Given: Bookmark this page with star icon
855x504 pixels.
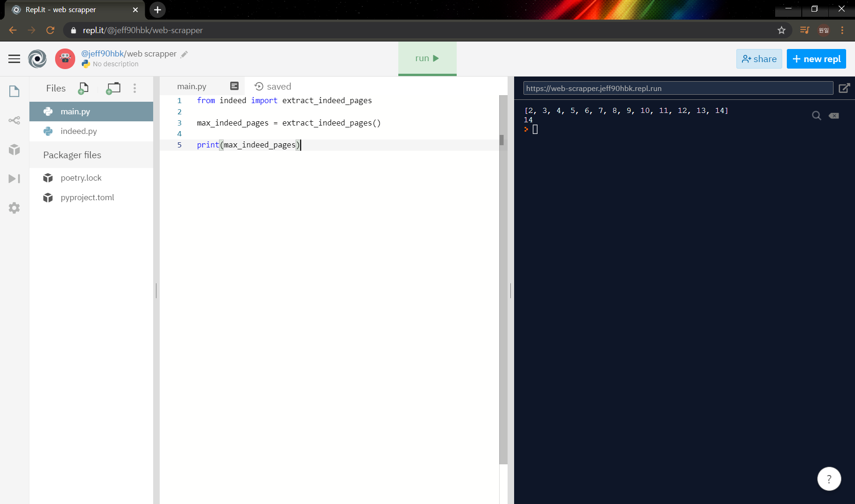Looking at the screenshot, I should 781,30.
